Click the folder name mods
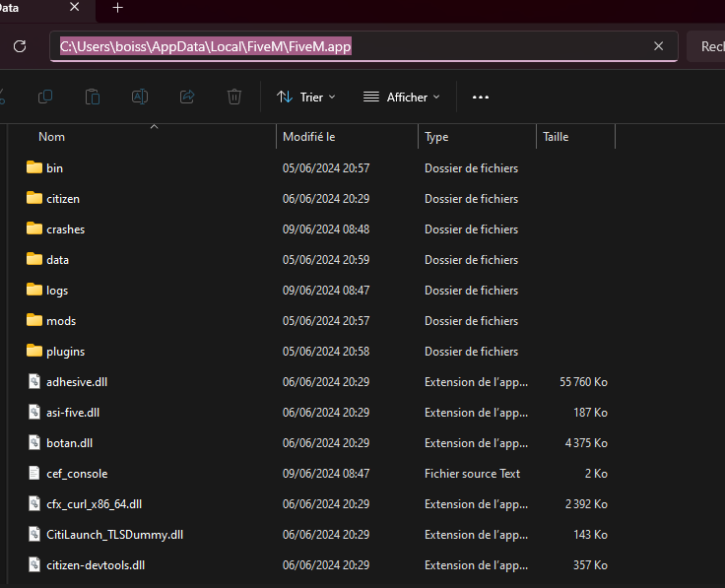 [x=61, y=321]
